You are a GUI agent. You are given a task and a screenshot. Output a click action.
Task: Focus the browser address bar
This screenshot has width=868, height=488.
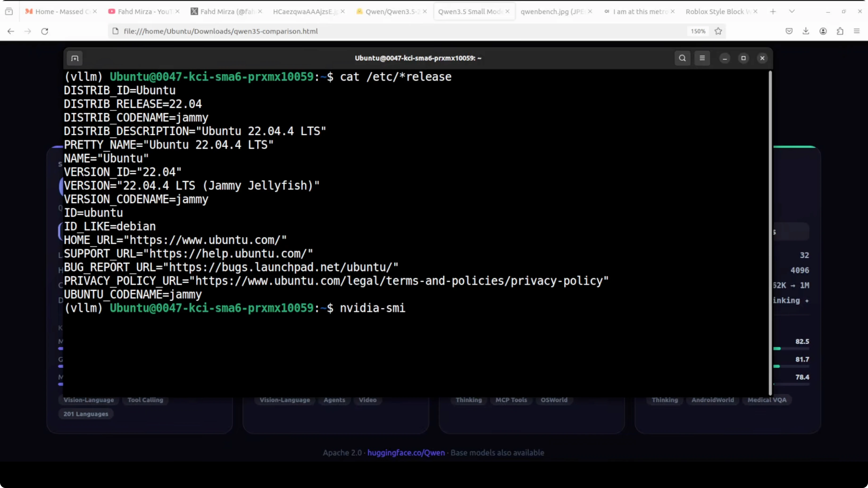coord(371,31)
